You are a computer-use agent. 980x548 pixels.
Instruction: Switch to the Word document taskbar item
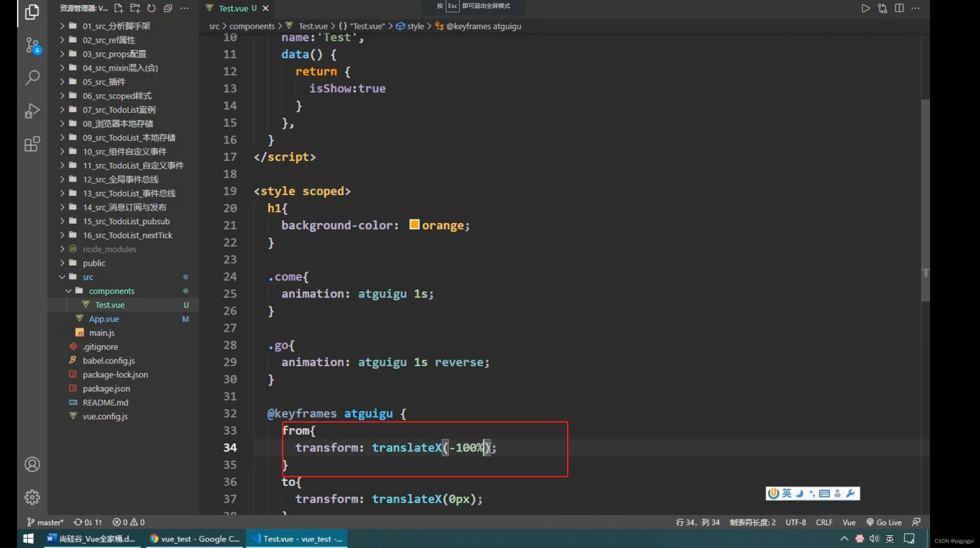92,538
